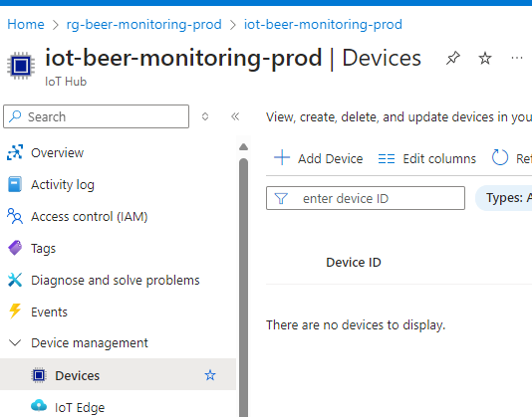Pin the blade using the pushpin icon
Image resolution: width=532 pixels, height=417 pixels.
pyautogui.click(x=453, y=58)
